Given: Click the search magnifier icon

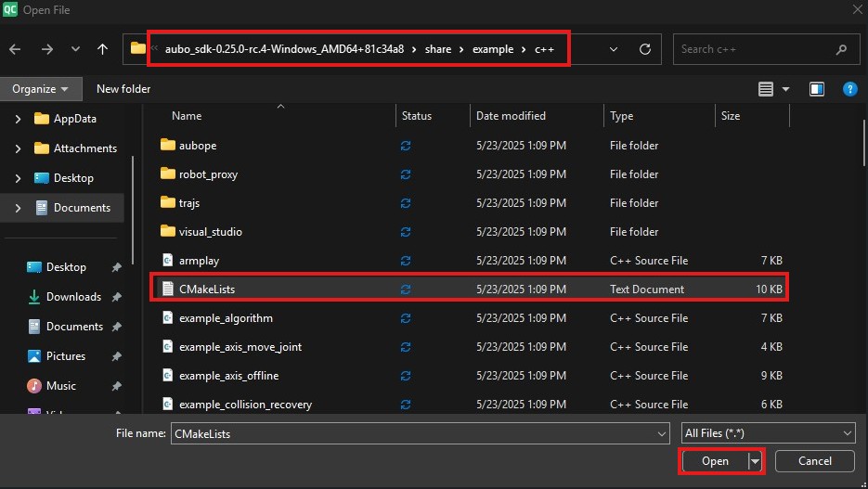Looking at the screenshot, I should point(841,49).
